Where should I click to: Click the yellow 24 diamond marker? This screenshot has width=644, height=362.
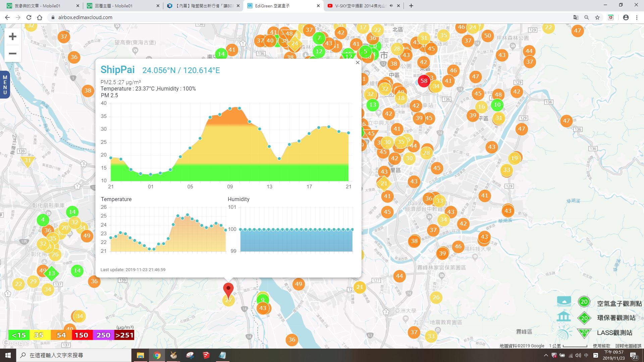coord(294,44)
